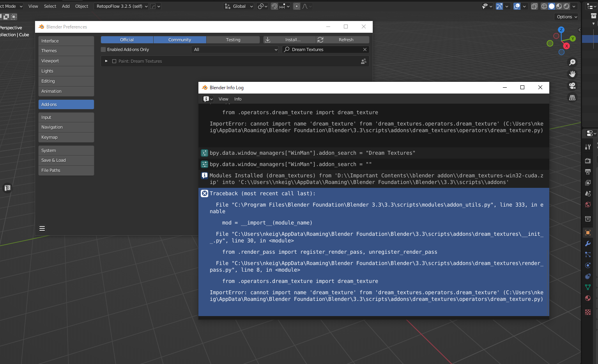Open the viewport shading options dropdown
The height and width of the screenshot is (364, 598).
coord(574,6)
